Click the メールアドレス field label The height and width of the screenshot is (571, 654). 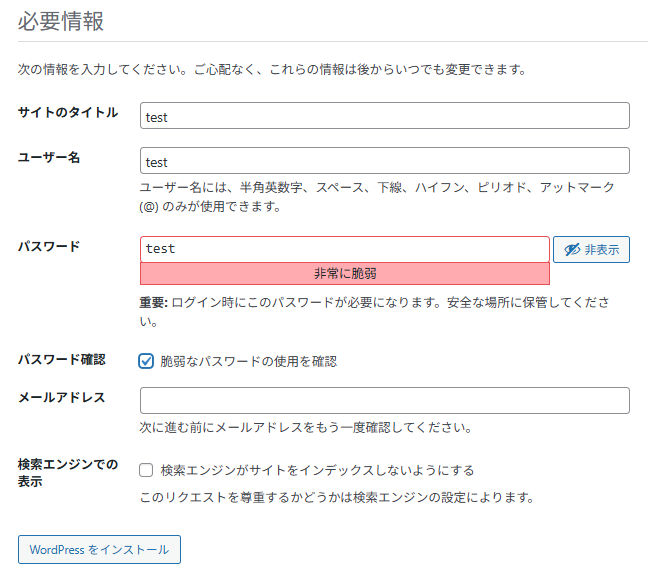click(x=61, y=397)
